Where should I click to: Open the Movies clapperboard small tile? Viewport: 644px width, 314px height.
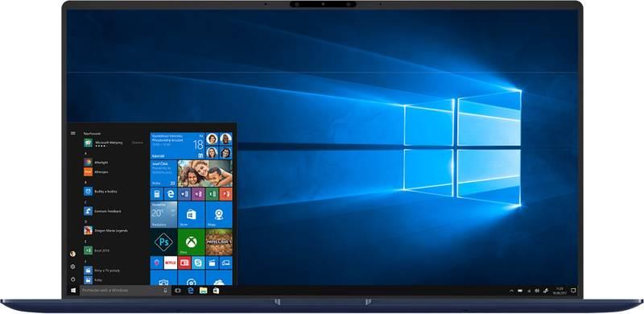pyautogui.click(x=212, y=262)
